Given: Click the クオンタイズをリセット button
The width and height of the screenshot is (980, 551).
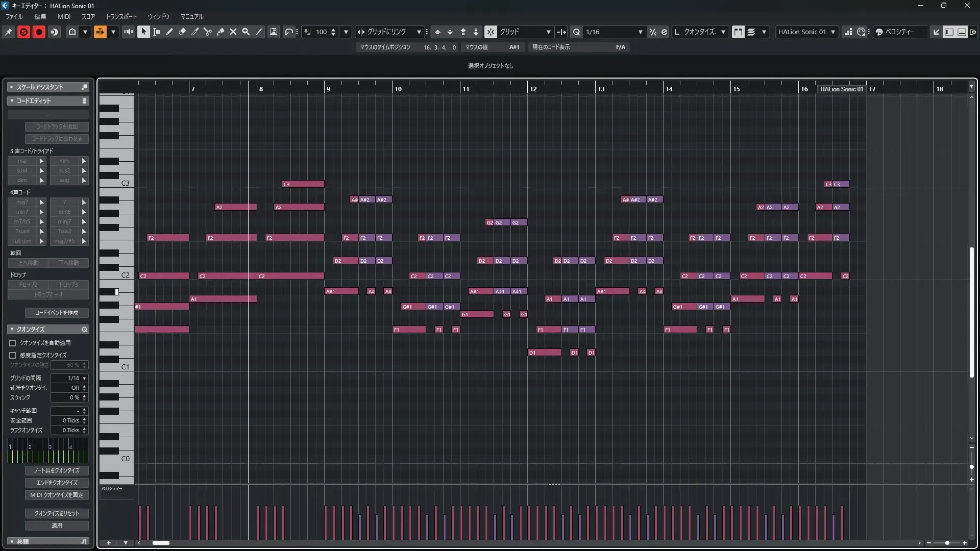Looking at the screenshot, I should click(x=57, y=513).
